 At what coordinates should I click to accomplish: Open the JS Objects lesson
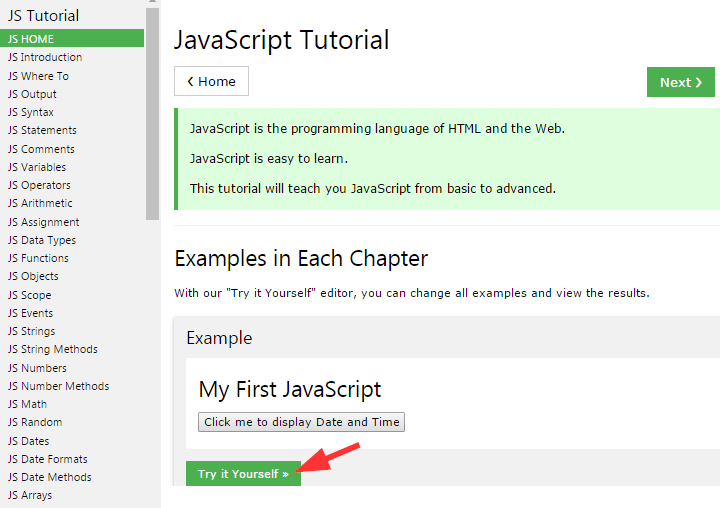pos(33,276)
